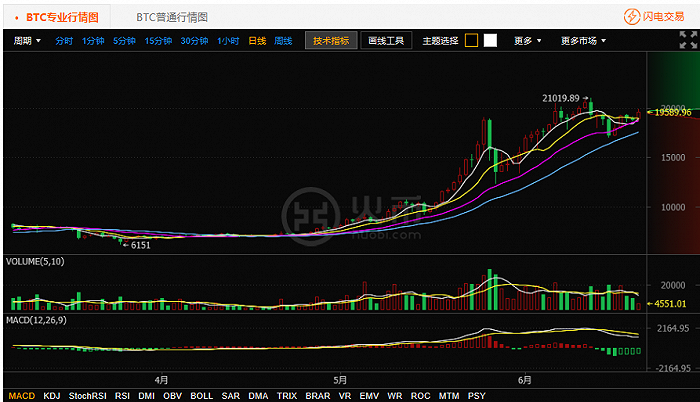The width and height of the screenshot is (700, 402).
Task: Switch to BTC普通行情图 tab
Action: (x=172, y=17)
